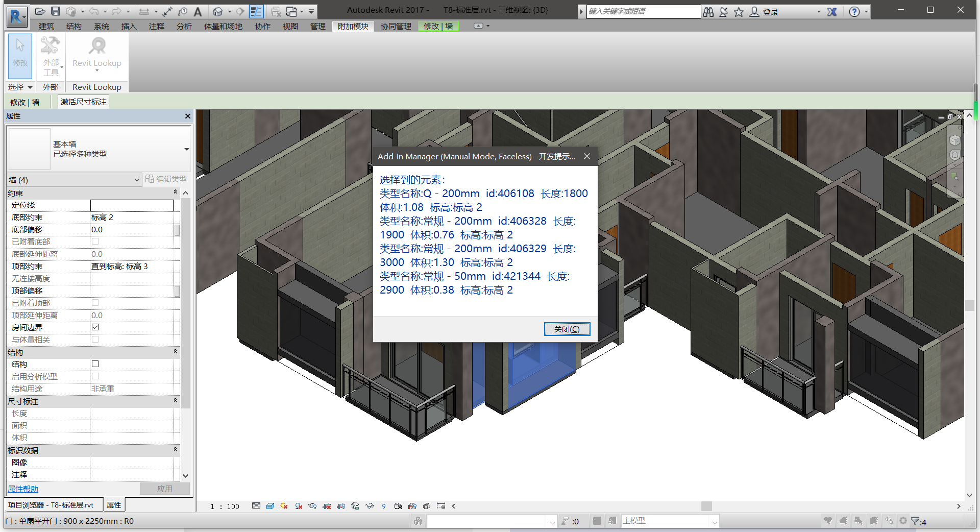Open the 属性帮助 link
The height and width of the screenshot is (532, 980).
coord(23,489)
